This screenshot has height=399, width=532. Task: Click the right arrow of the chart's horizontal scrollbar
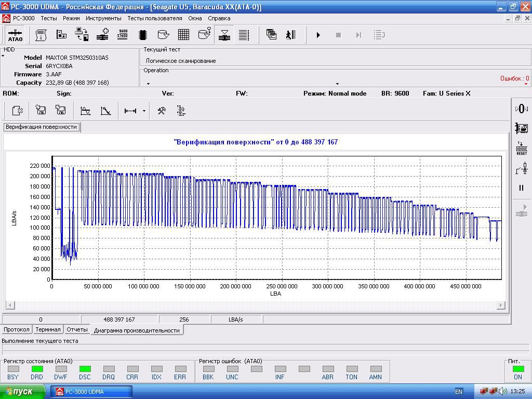501,305
